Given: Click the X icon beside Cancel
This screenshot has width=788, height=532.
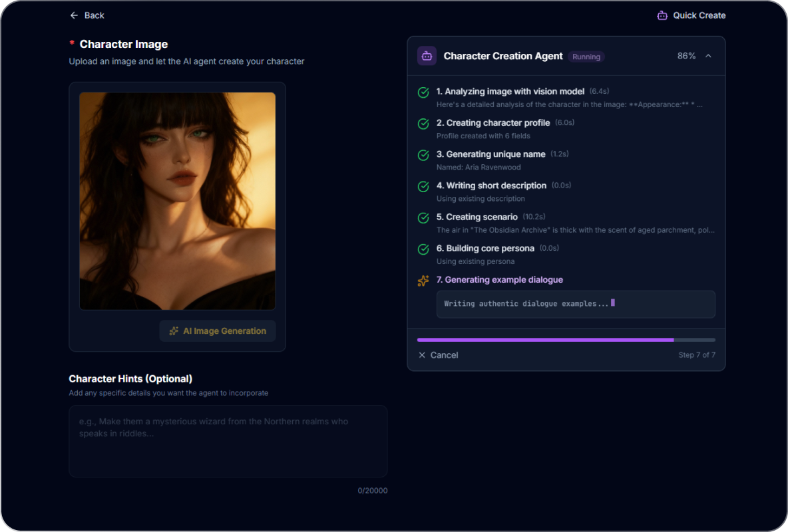Looking at the screenshot, I should [x=422, y=355].
